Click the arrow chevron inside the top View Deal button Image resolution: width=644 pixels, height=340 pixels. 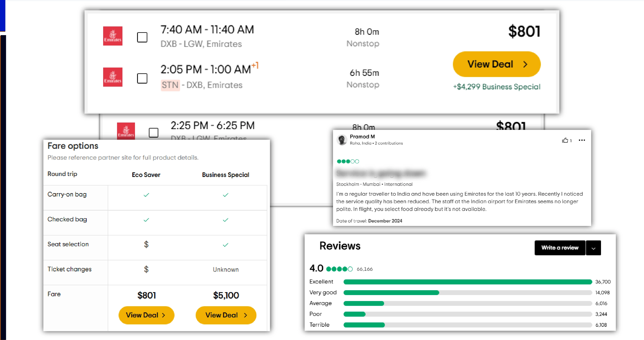coord(525,64)
